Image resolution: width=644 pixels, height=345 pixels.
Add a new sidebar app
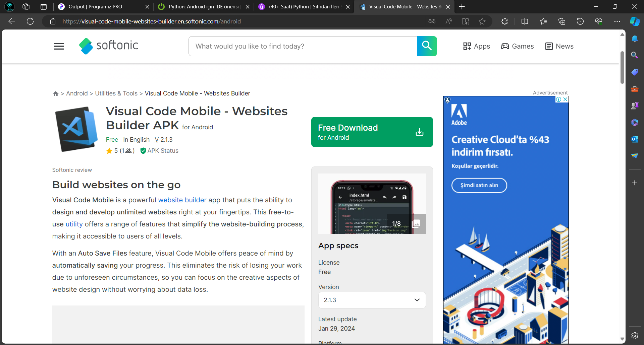[635, 183]
